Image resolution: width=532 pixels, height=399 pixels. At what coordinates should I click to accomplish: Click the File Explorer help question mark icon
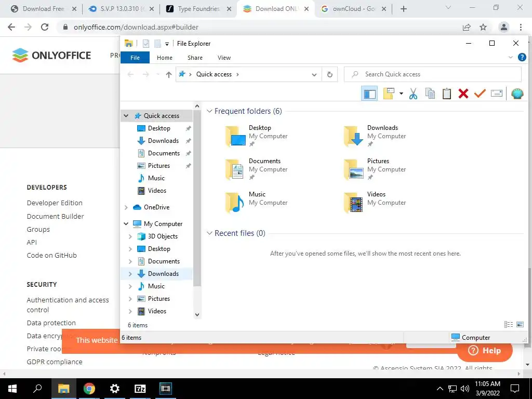pos(522,57)
